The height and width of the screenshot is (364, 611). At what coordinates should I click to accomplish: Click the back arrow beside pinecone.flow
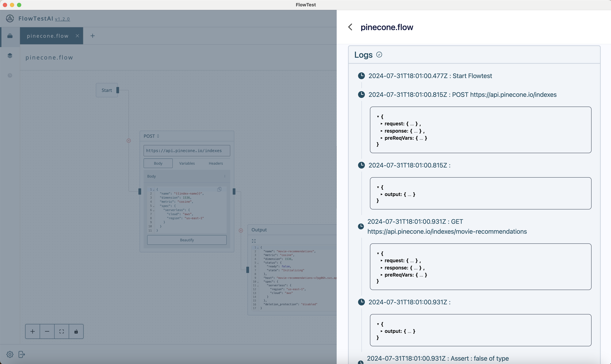[350, 27]
